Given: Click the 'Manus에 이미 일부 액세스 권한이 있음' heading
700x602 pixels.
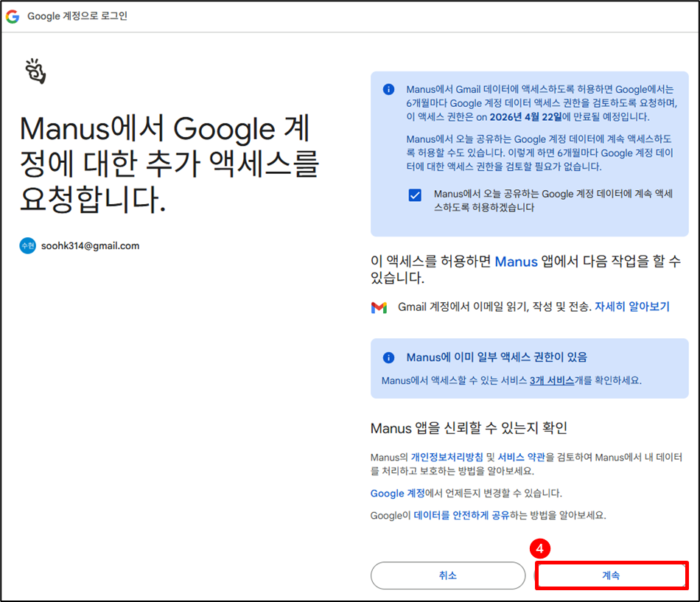Looking at the screenshot, I should pos(497,357).
